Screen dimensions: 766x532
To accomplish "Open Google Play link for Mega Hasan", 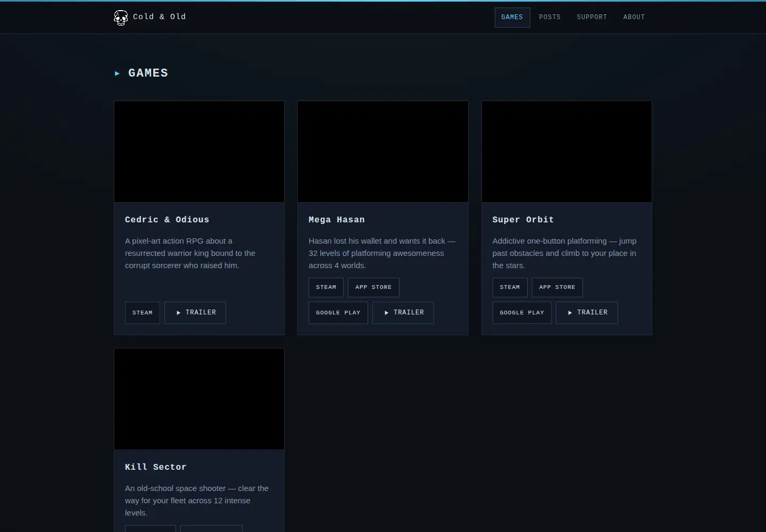I will (x=338, y=313).
